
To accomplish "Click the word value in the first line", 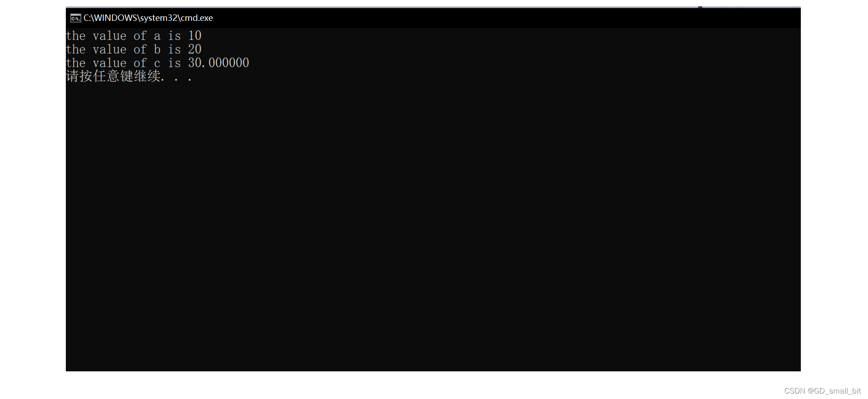I will (x=109, y=36).
